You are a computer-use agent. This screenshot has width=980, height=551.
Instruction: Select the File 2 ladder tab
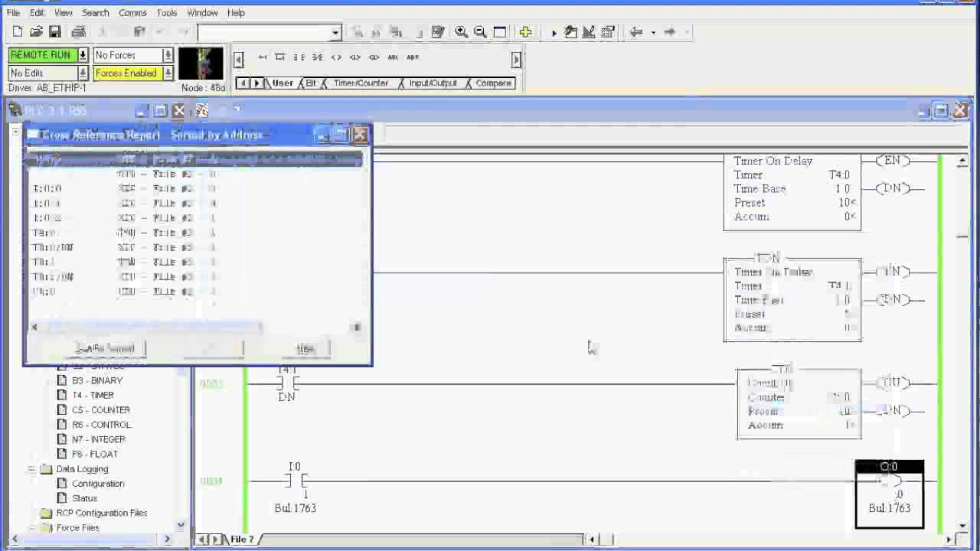[x=242, y=540]
